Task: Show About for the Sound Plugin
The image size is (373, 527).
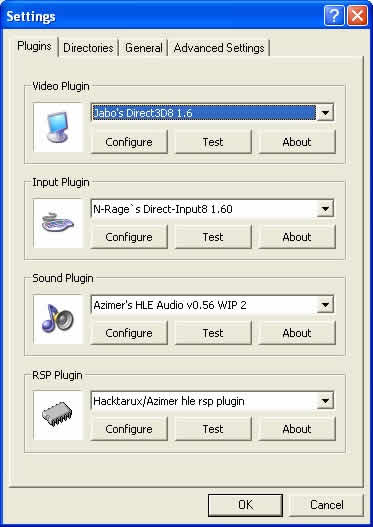Action: pos(297,333)
